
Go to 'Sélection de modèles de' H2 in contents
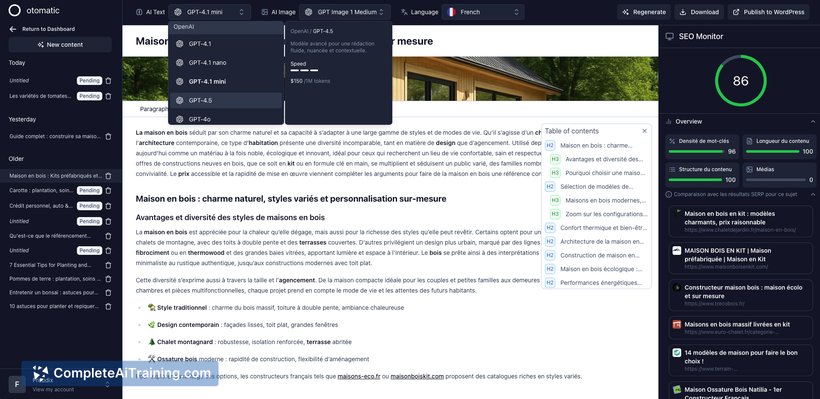click(x=596, y=187)
